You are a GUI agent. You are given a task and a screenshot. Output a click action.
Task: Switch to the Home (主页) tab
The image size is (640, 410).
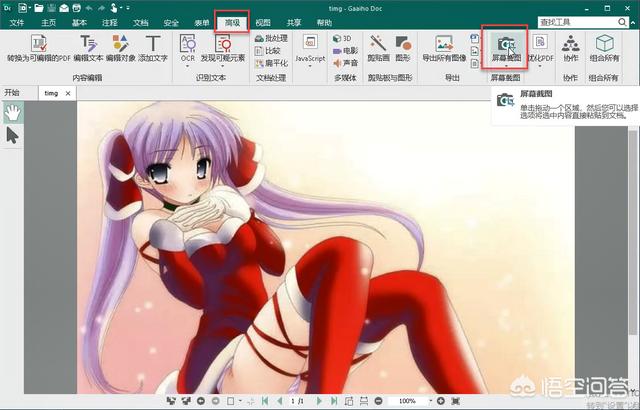(x=49, y=22)
